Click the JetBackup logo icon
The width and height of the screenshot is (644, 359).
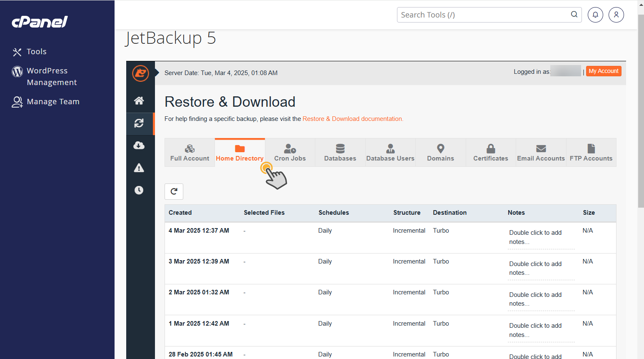pyautogui.click(x=140, y=73)
